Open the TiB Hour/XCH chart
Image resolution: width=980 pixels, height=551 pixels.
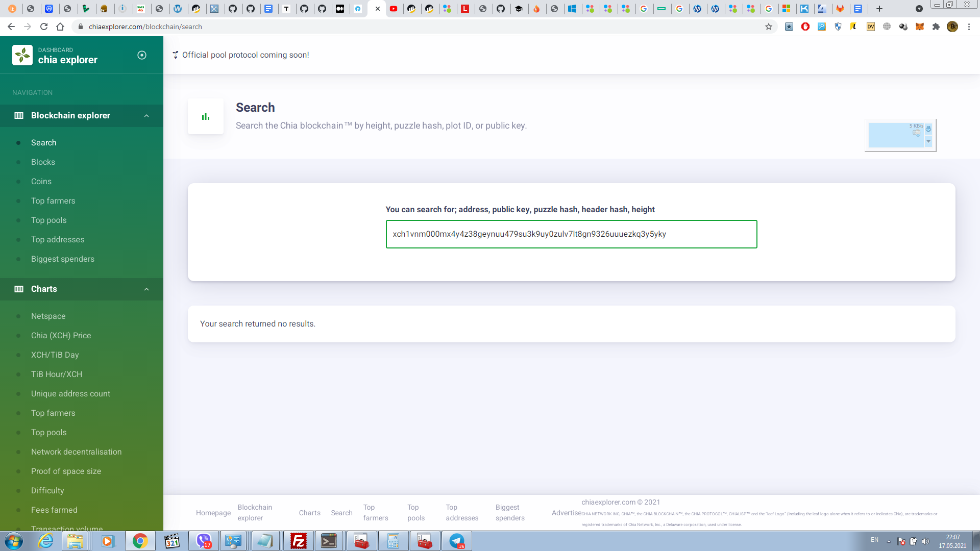[x=57, y=374]
